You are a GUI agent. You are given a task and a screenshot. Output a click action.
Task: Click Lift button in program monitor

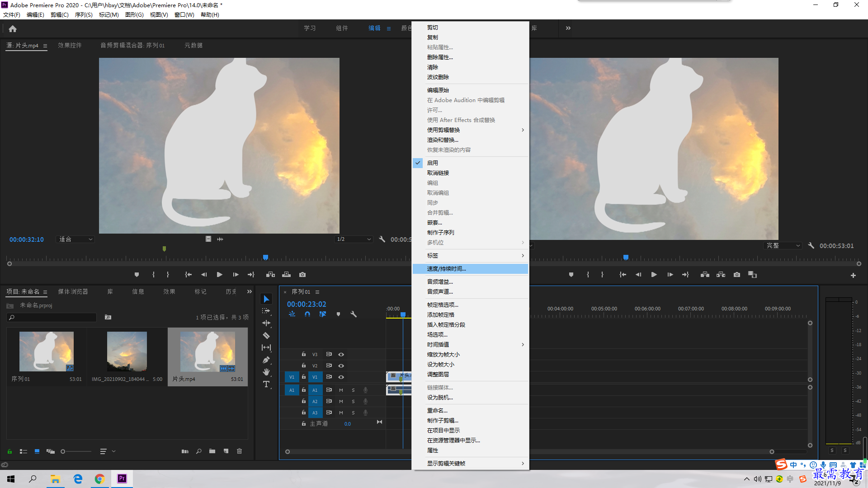705,275
